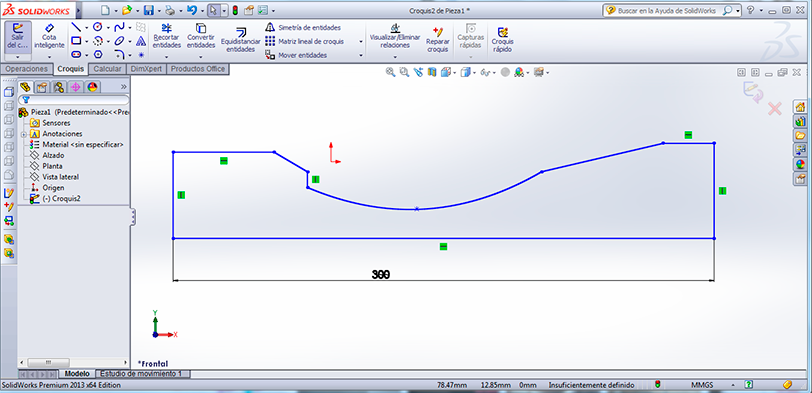Open the SolidWorks Resources home icon
This screenshot has width=812, height=393.
coord(800,107)
